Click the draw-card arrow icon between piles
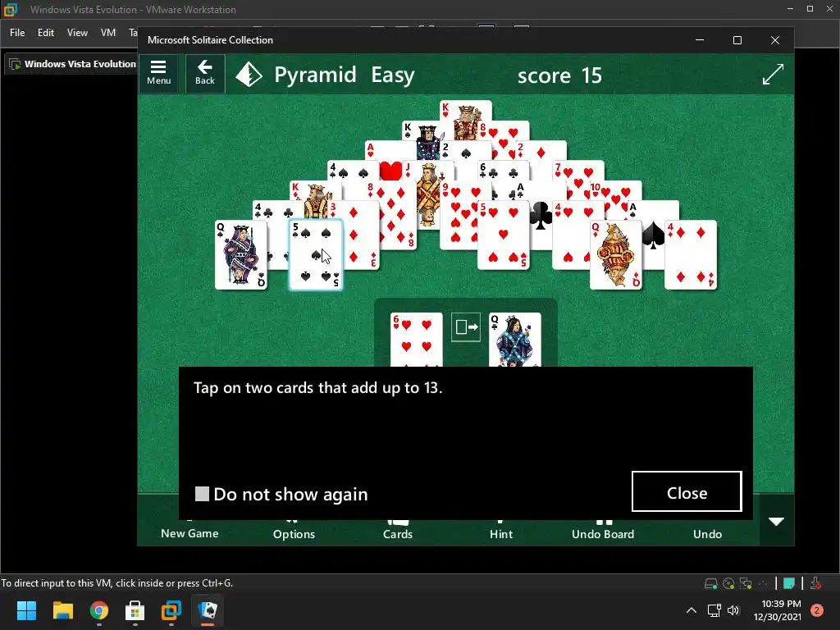This screenshot has width=840, height=630. (x=466, y=326)
